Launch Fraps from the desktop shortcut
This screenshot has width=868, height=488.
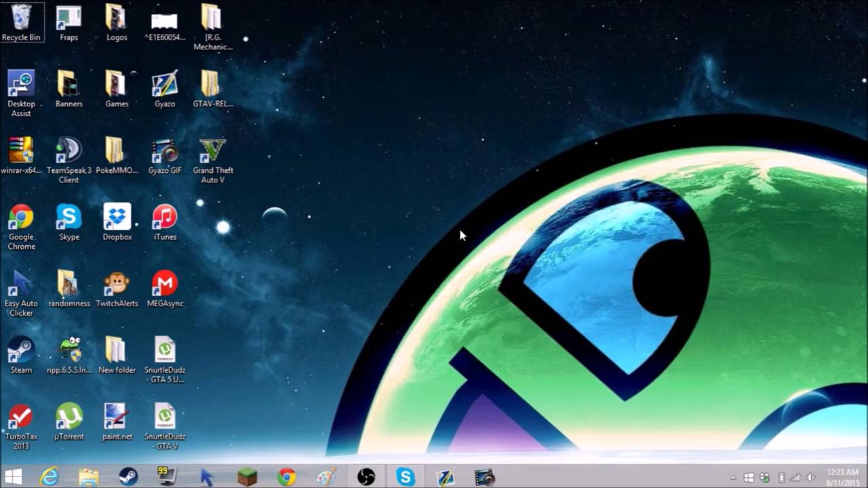point(68,22)
